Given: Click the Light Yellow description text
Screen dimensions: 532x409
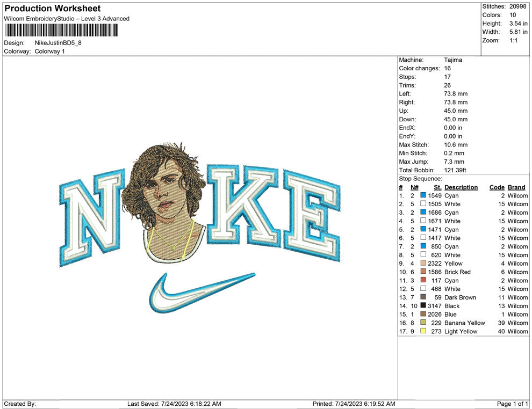Looking at the screenshot, I should point(461,331).
